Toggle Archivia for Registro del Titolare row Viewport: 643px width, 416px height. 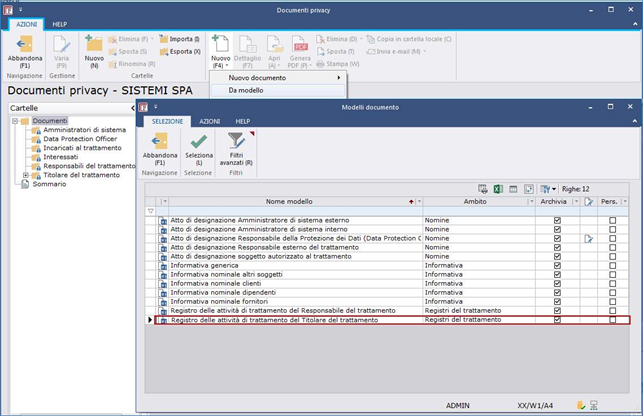[x=557, y=320]
